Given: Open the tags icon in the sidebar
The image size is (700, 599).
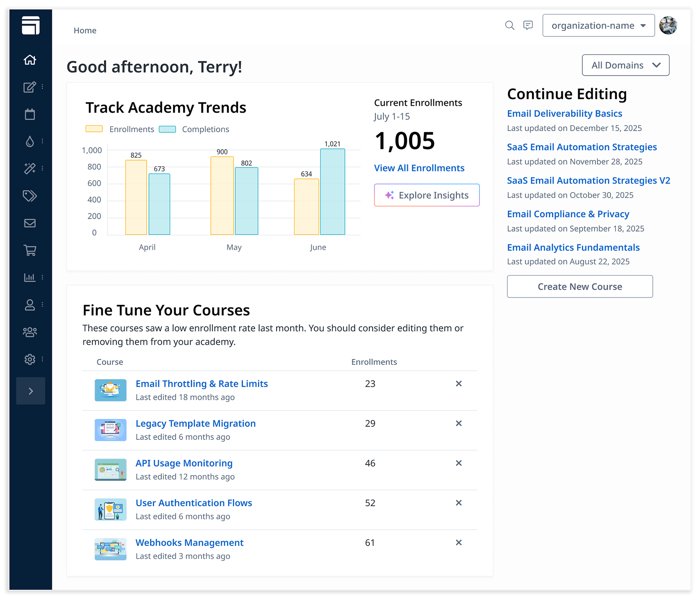Looking at the screenshot, I should click(30, 196).
